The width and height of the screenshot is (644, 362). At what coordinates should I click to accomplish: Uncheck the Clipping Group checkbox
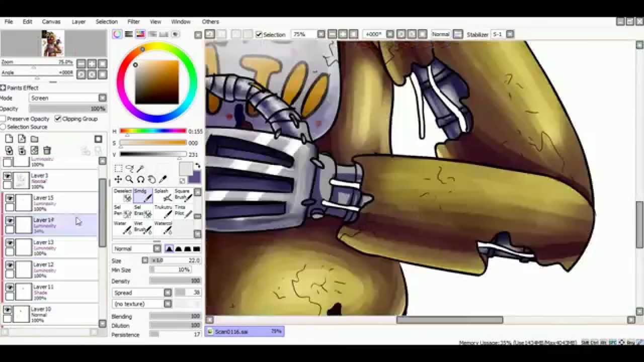pos(58,119)
